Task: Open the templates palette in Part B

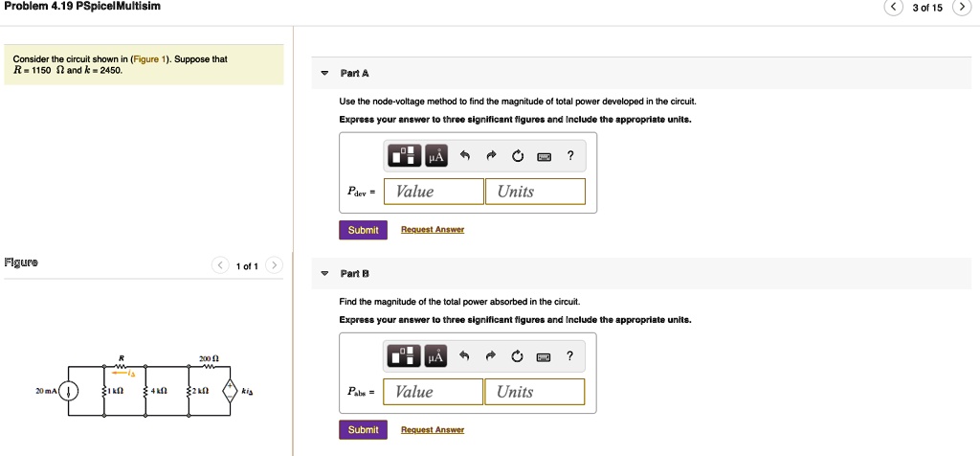Action: (404, 356)
